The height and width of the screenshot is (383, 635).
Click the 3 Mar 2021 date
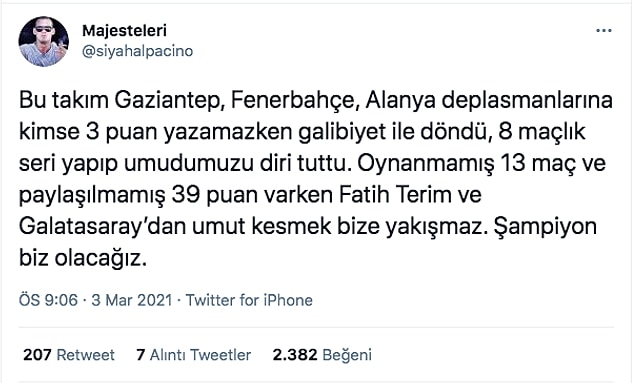coord(132,300)
